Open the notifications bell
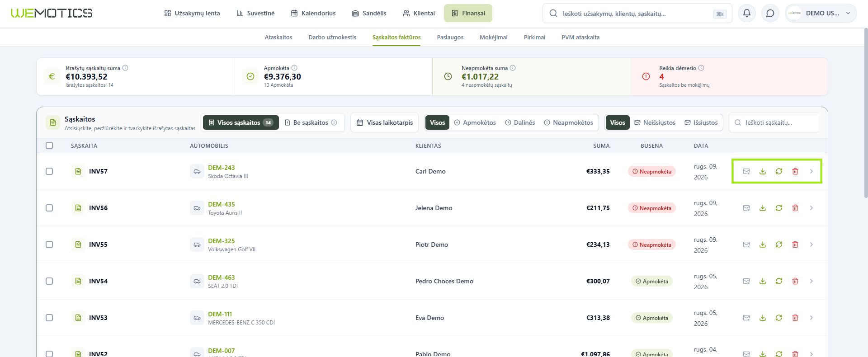 point(747,13)
